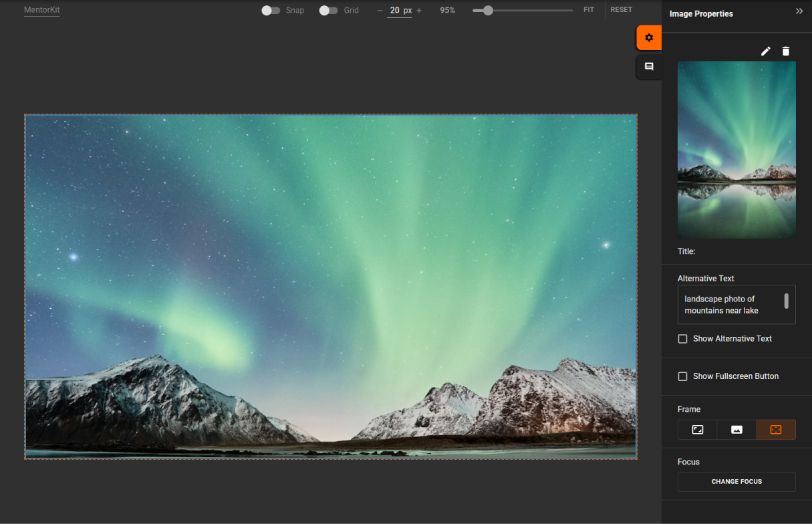Open the settings gear tab

coord(649,37)
